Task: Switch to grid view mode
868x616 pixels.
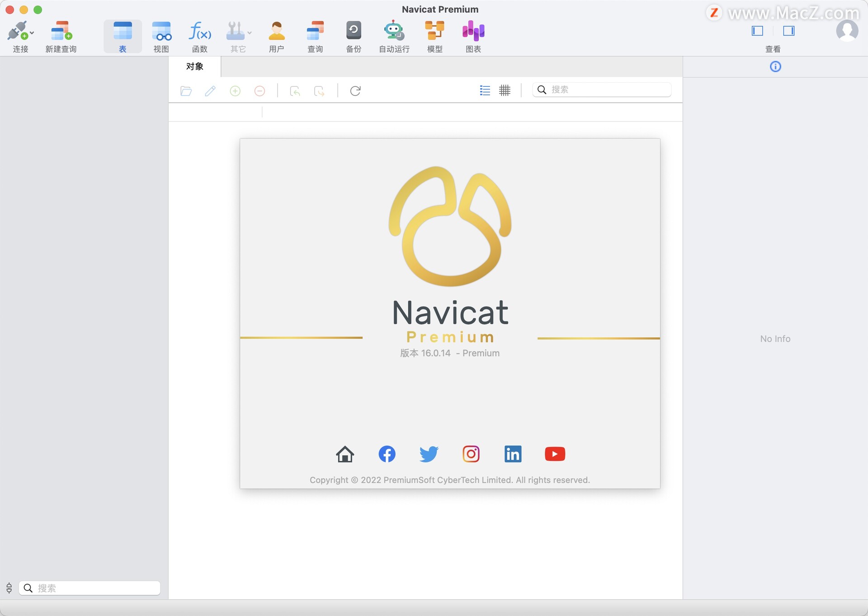Action: pyautogui.click(x=505, y=90)
